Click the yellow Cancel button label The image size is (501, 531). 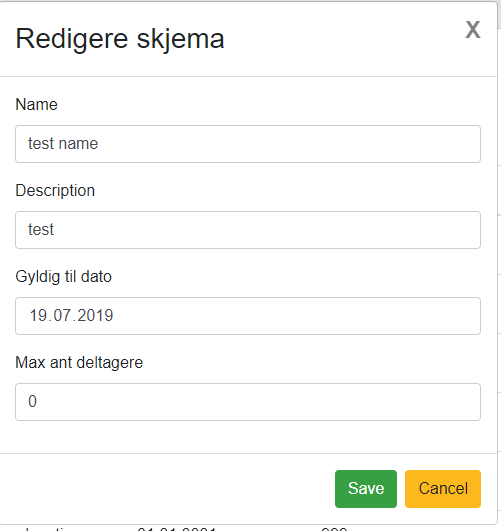(x=443, y=489)
